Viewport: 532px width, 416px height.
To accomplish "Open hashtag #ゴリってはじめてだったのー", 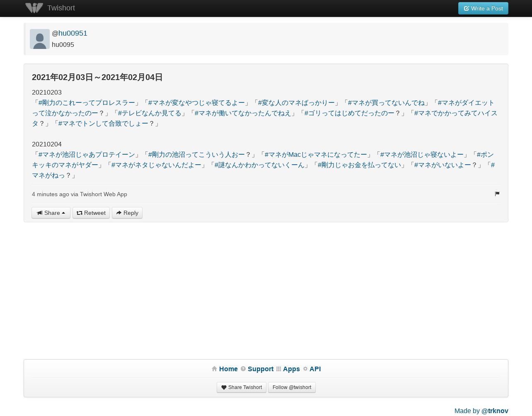I will coord(349,113).
